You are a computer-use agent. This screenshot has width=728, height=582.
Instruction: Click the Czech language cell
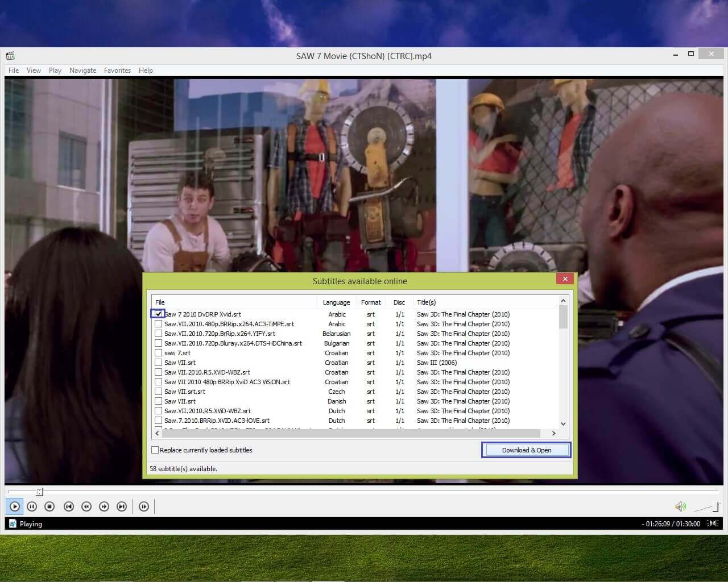click(x=336, y=392)
